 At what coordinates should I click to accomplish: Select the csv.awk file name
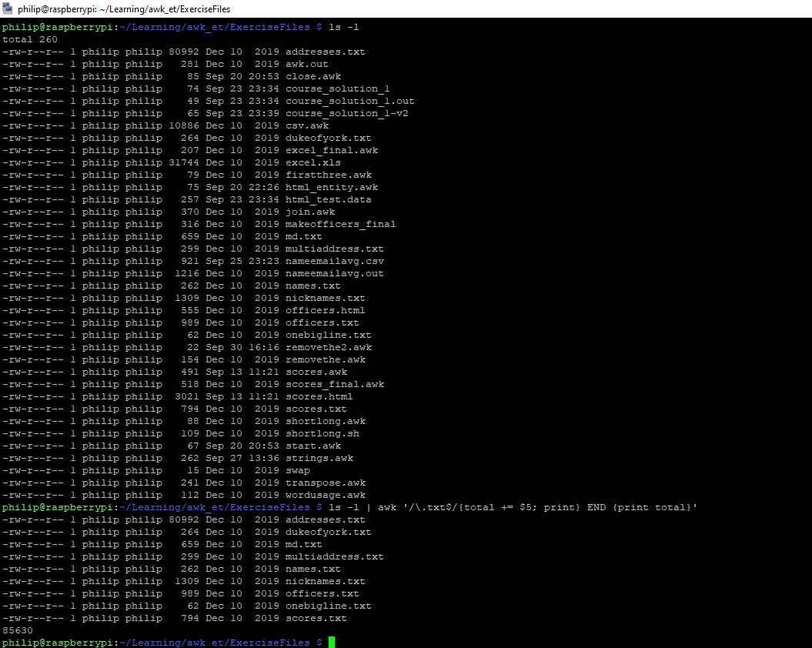[x=306, y=126]
